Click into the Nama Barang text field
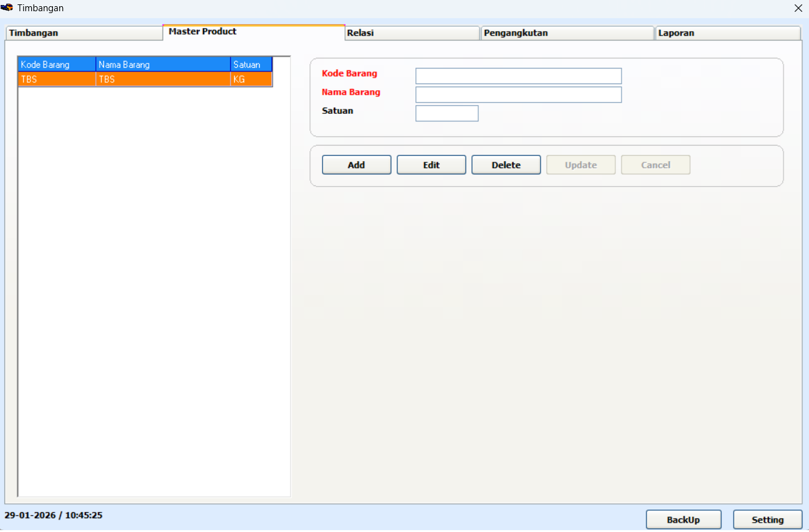The image size is (809, 532). 518,95
